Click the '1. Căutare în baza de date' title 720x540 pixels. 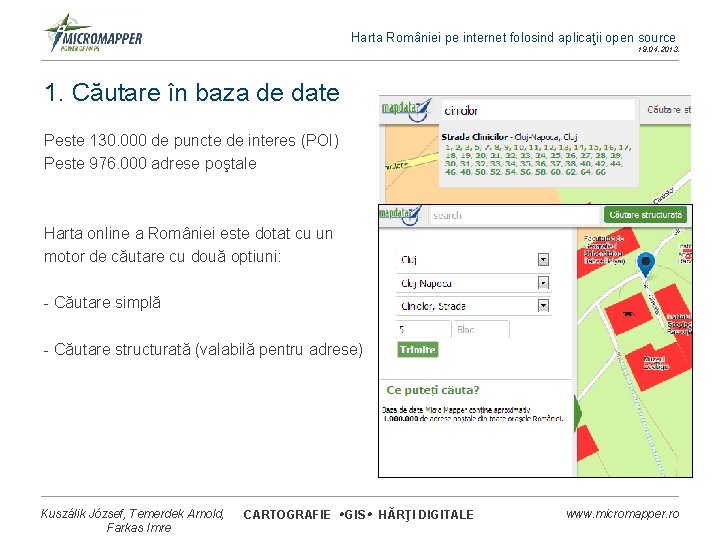point(192,92)
